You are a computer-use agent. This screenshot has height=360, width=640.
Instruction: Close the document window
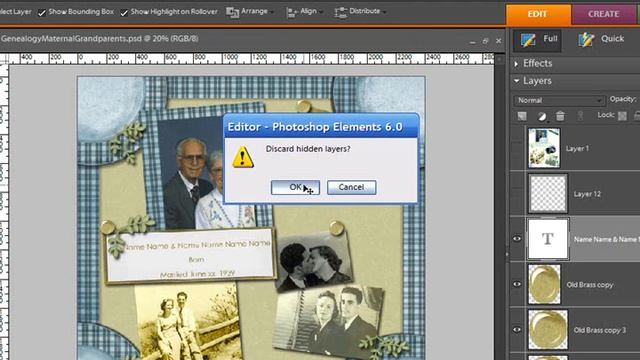coord(498,41)
